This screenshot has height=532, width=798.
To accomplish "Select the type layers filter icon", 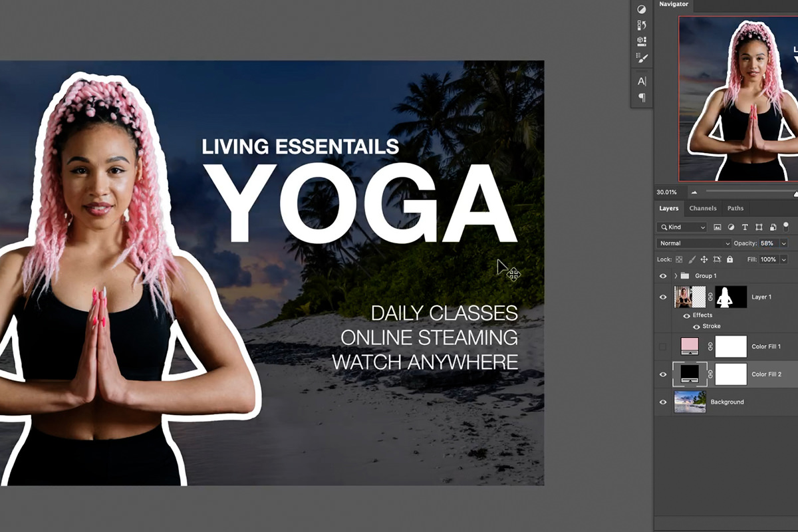I will click(745, 227).
